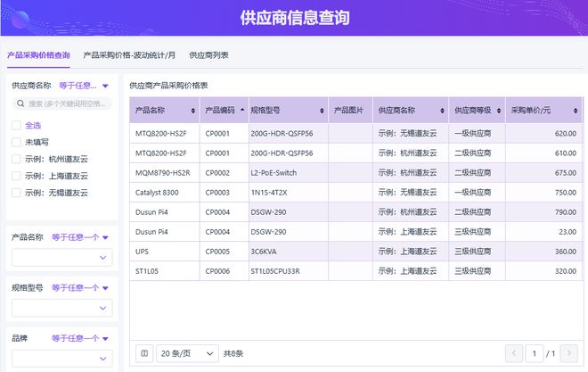The height and width of the screenshot is (372, 588).
Task: Expand the 产品名称 value select box
Action: point(62,258)
